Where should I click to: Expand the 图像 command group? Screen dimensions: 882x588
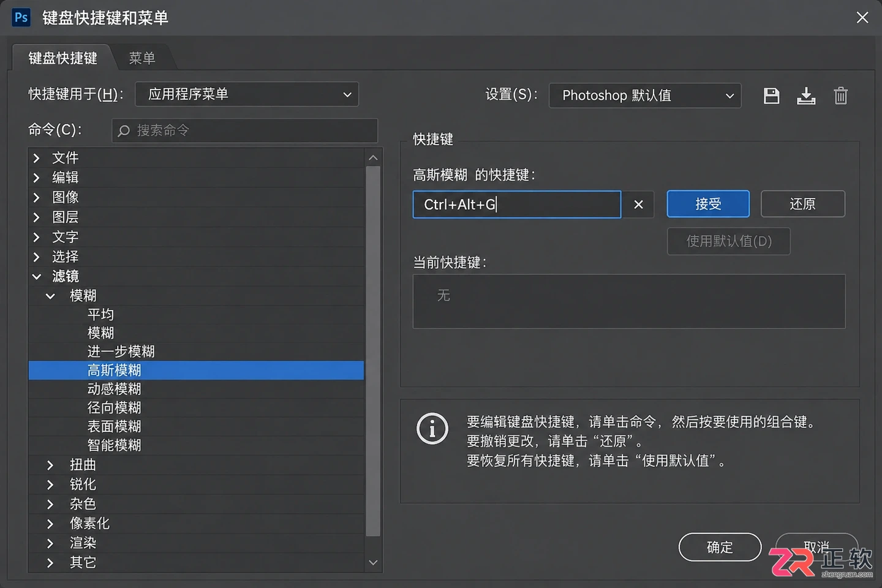(37, 197)
